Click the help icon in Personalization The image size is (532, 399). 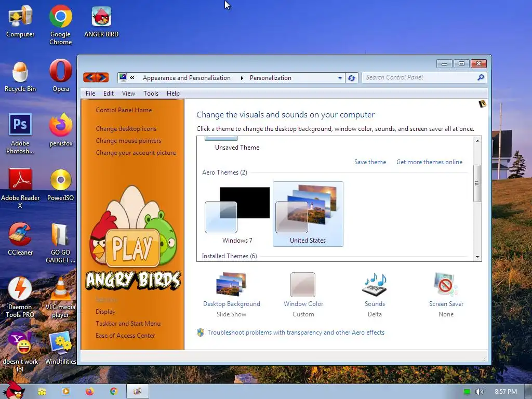pyautogui.click(x=482, y=104)
